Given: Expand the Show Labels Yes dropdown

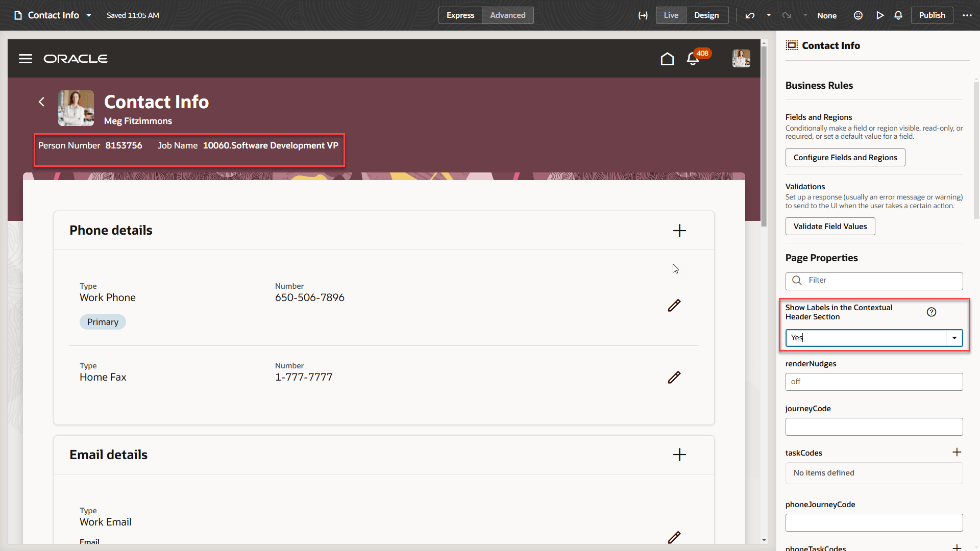Looking at the screenshot, I should tap(954, 338).
